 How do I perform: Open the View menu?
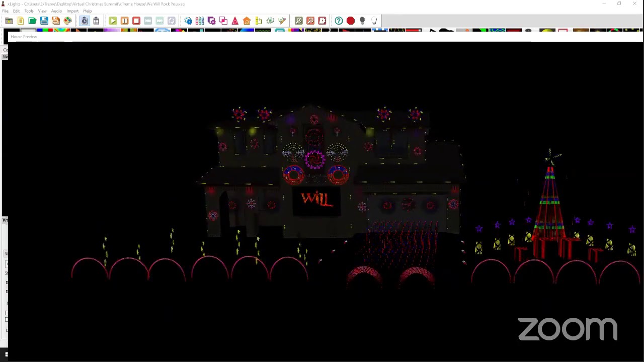[x=42, y=11]
